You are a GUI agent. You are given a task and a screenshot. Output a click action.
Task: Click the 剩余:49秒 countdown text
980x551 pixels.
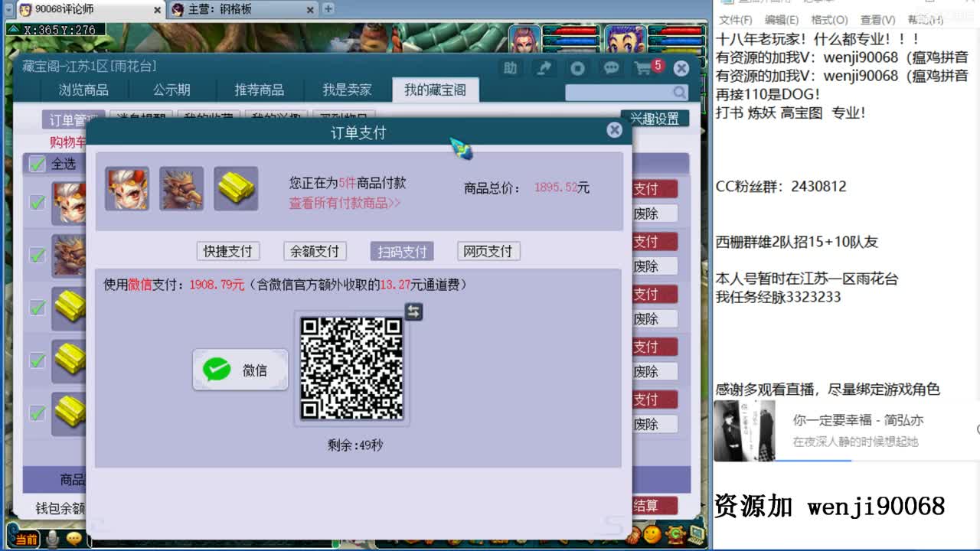pos(355,445)
